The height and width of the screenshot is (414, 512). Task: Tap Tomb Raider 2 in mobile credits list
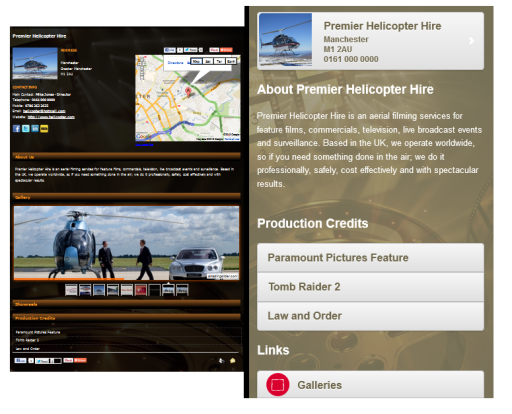[x=370, y=287]
